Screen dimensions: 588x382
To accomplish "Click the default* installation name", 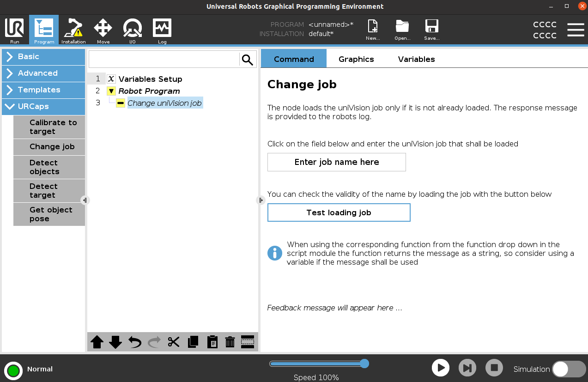I will (321, 34).
